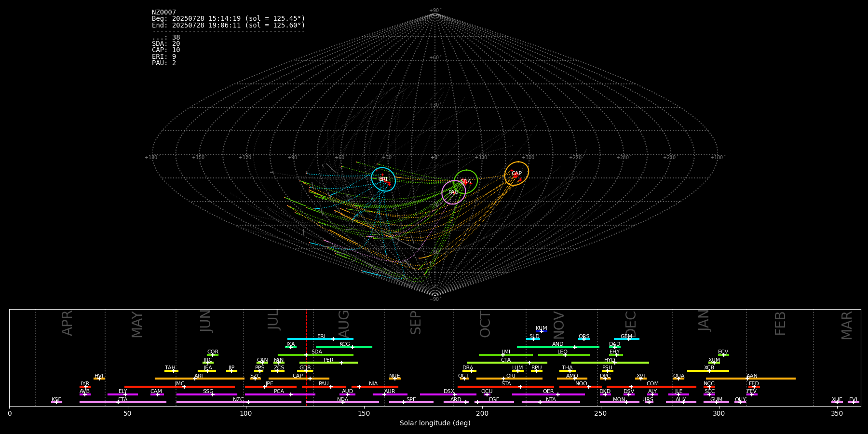Screen dimensions: 868x434
Task: Click the 'CAP: 10' count in the header
Action: pos(166,50)
